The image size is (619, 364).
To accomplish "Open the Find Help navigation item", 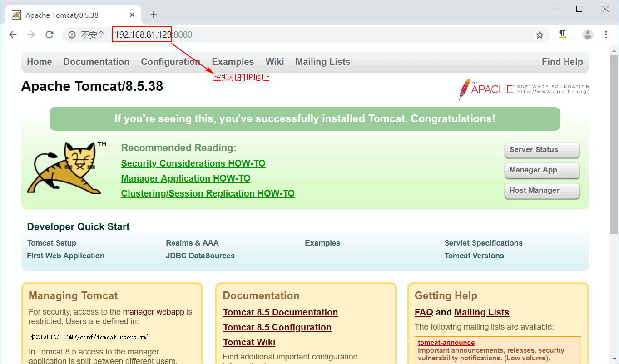I will point(562,62).
